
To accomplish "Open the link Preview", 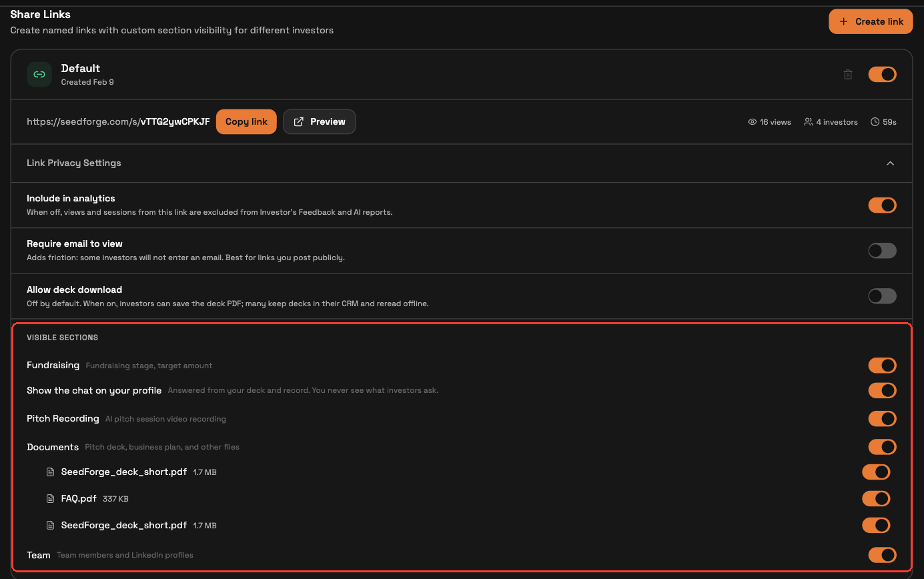I will pyautogui.click(x=319, y=121).
